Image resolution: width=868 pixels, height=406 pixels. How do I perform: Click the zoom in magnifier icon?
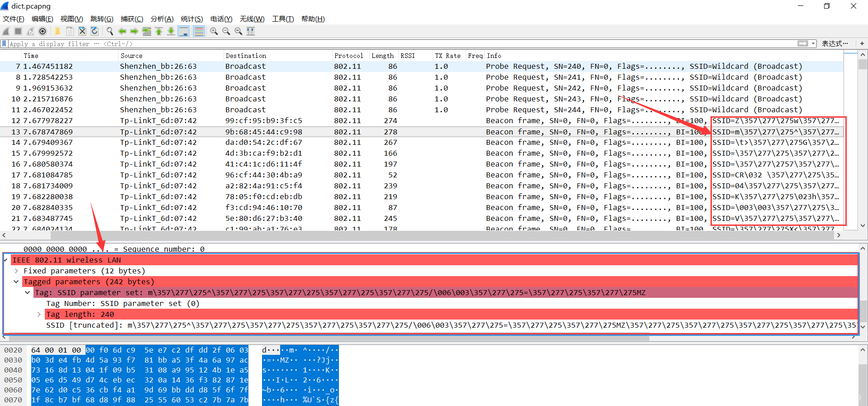[x=214, y=31]
